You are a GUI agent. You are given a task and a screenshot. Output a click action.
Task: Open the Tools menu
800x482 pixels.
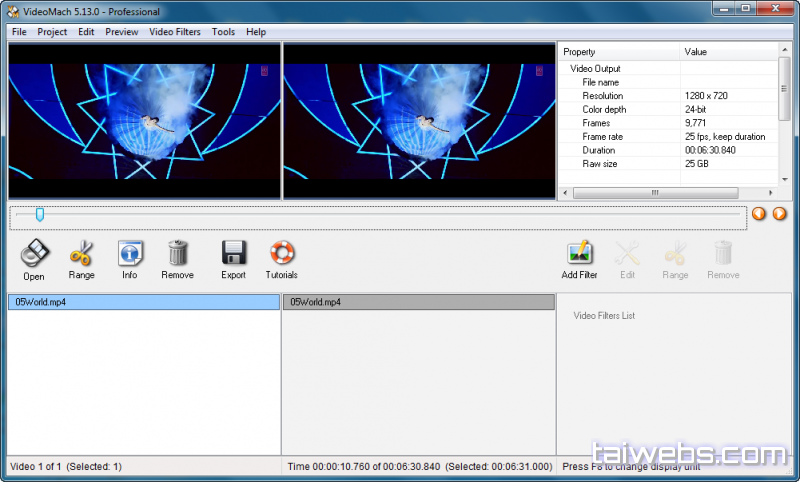coord(223,32)
